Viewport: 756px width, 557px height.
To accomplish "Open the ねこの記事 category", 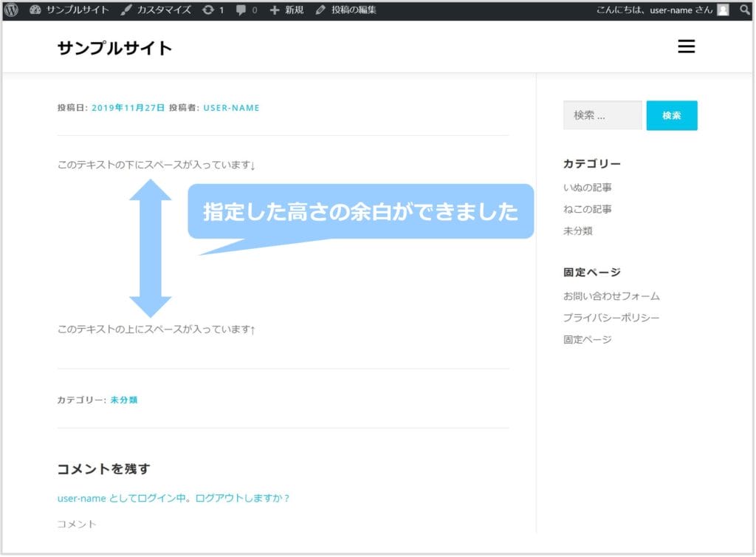I will (x=587, y=209).
